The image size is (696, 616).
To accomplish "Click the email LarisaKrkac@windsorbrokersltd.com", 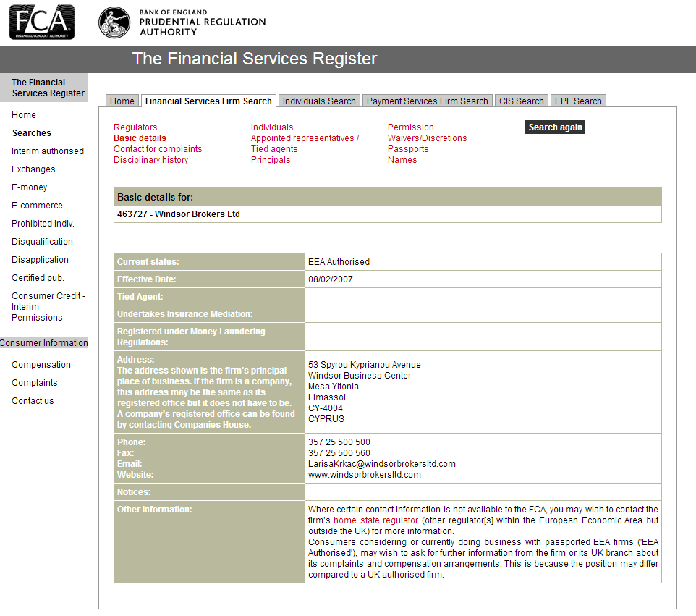I will [x=382, y=464].
